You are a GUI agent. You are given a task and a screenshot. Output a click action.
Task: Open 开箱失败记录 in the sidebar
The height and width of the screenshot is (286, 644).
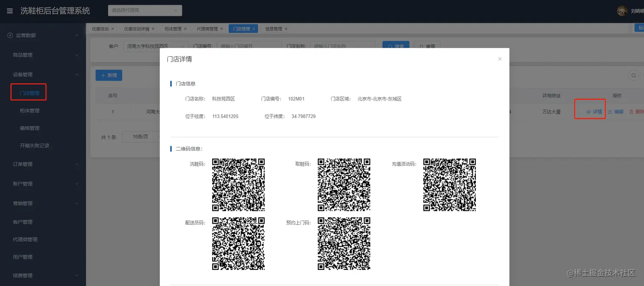click(x=34, y=146)
